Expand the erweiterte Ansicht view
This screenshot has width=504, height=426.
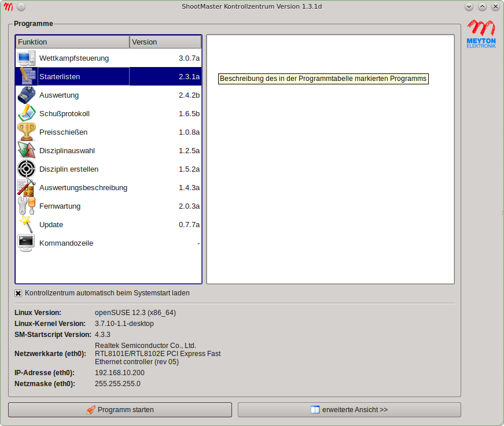click(349, 410)
